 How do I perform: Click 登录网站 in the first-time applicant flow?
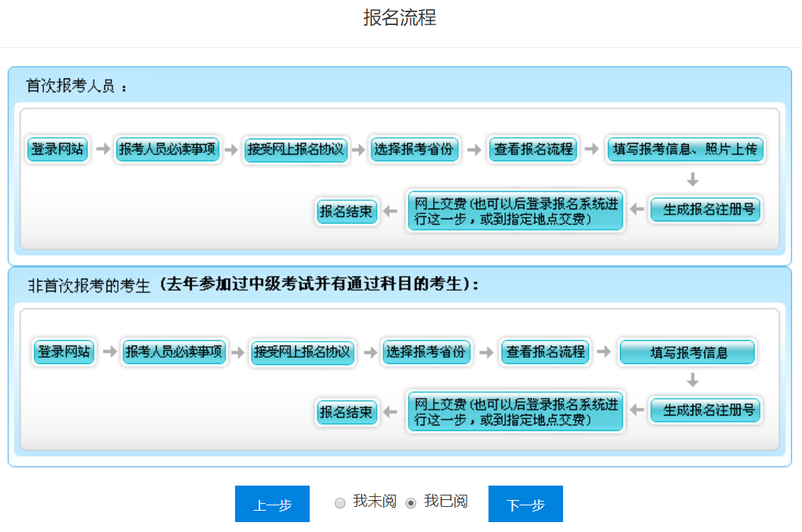pos(57,150)
